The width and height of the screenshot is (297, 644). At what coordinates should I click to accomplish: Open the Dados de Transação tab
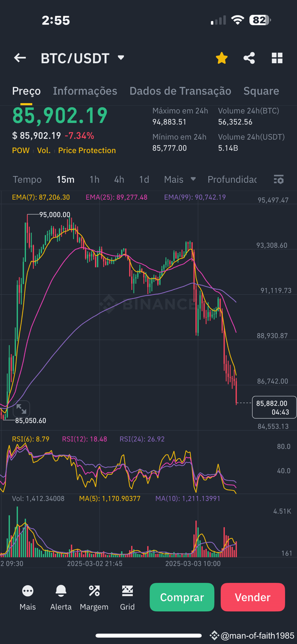pyautogui.click(x=180, y=91)
